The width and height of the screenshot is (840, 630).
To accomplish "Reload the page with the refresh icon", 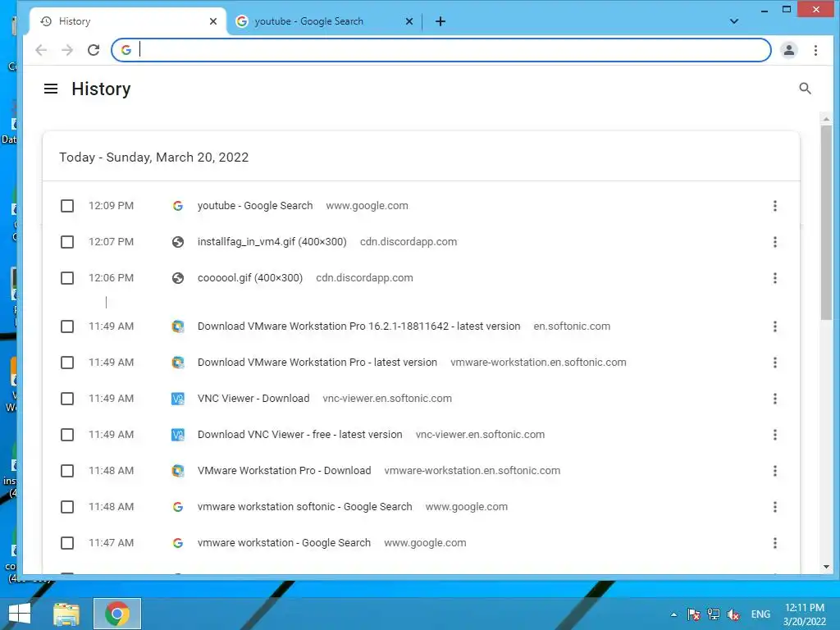I will coord(94,50).
